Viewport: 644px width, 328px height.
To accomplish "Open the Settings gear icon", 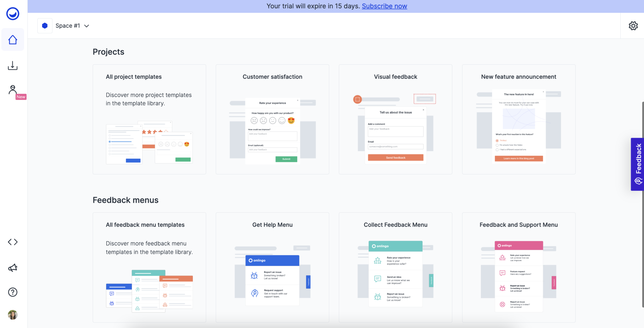I will (633, 25).
